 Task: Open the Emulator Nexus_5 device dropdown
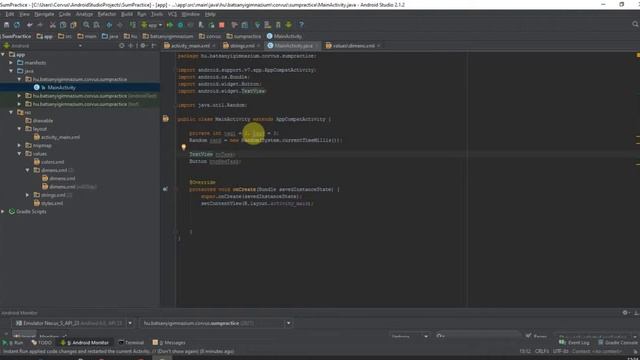click(73, 323)
